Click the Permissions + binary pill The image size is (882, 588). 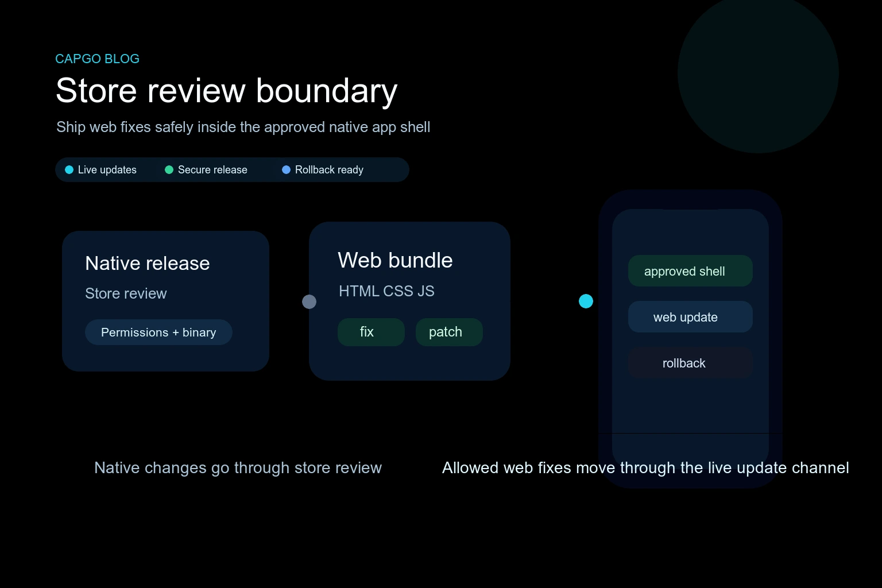[158, 332]
